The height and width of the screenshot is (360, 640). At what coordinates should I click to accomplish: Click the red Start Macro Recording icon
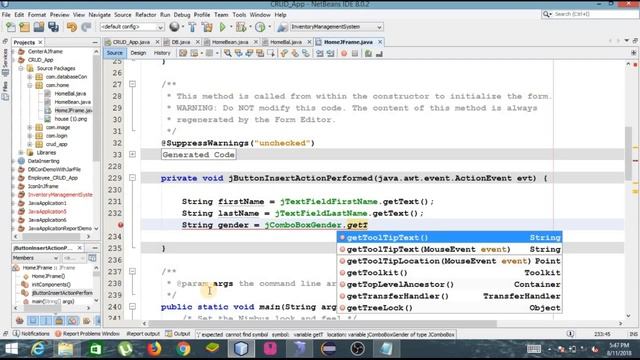[x=344, y=53]
